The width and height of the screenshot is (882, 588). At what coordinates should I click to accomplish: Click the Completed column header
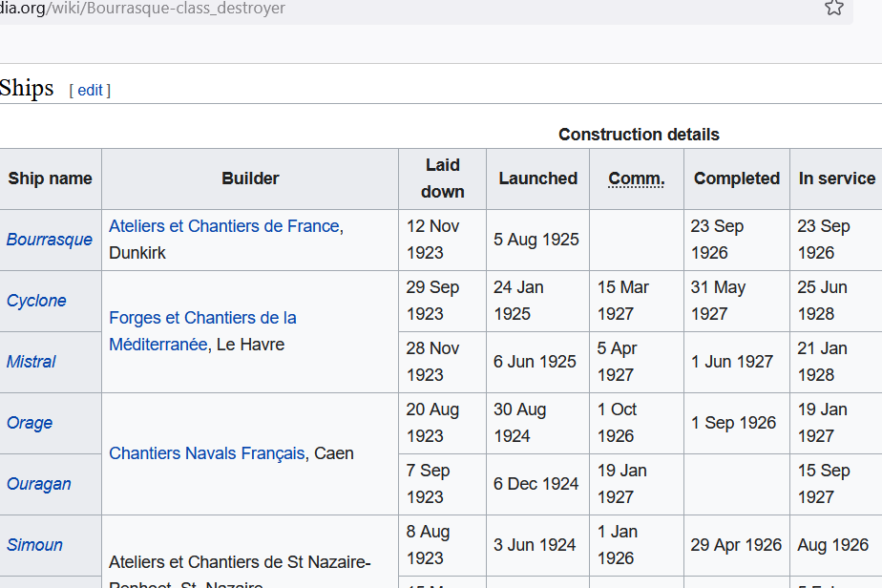737,178
